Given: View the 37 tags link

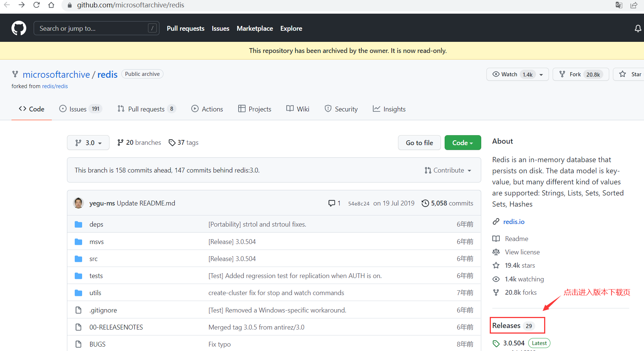Looking at the screenshot, I should click(x=183, y=143).
